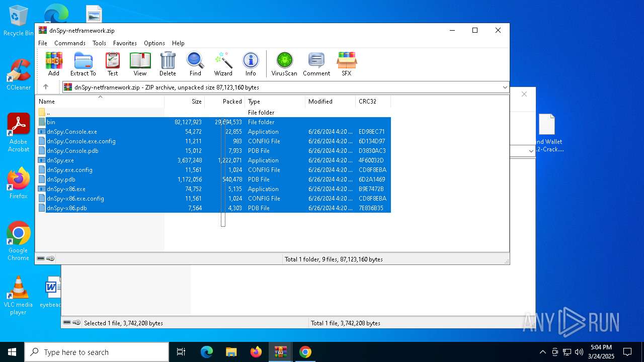This screenshot has width=644, height=362.
Task: Open the Options menu
Action: (154, 43)
